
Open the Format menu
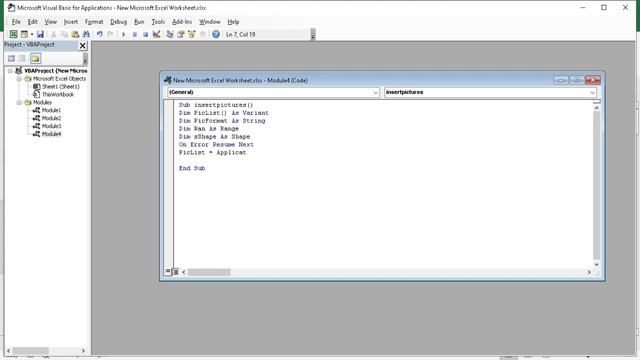(x=94, y=22)
